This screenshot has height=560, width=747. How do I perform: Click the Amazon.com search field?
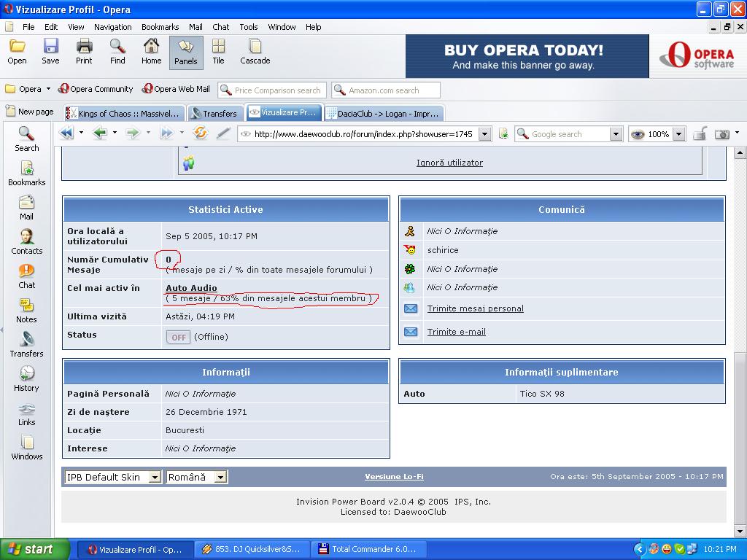coord(386,90)
